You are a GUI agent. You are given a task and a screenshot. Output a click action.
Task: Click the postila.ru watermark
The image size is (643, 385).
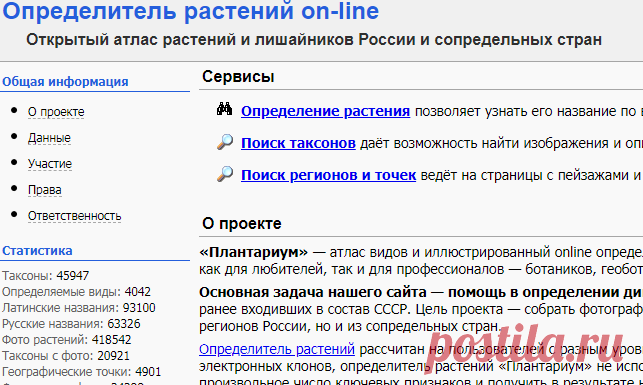[x=524, y=346]
